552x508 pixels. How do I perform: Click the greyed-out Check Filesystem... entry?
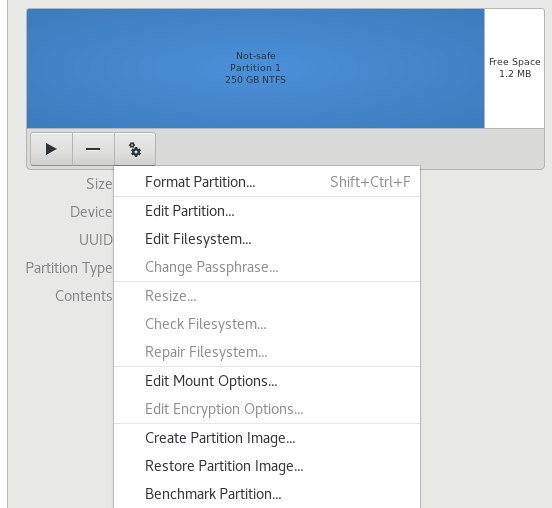[x=267, y=324]
